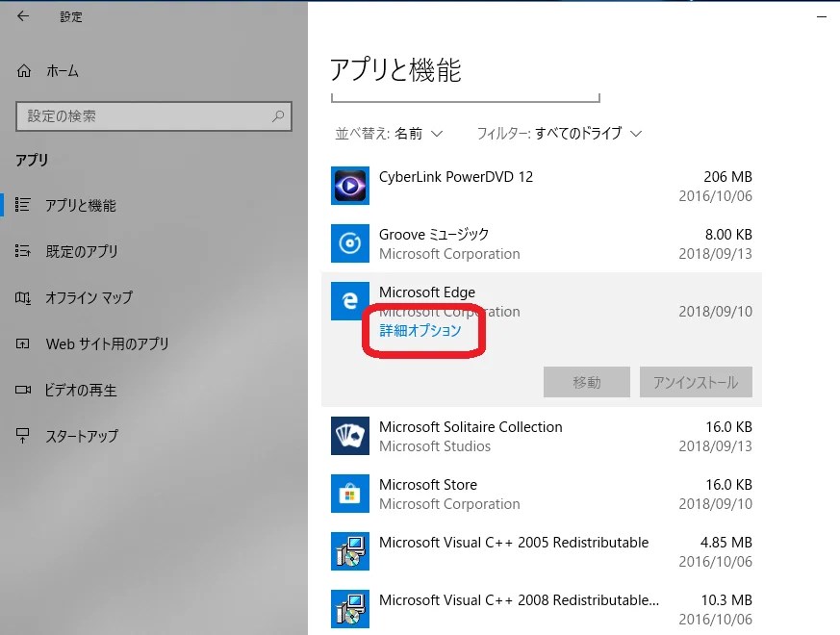This screenshot has width=840, height=635.
Task: Click the 詳細オプション link under Edge
Action: (x=420, y=331)
